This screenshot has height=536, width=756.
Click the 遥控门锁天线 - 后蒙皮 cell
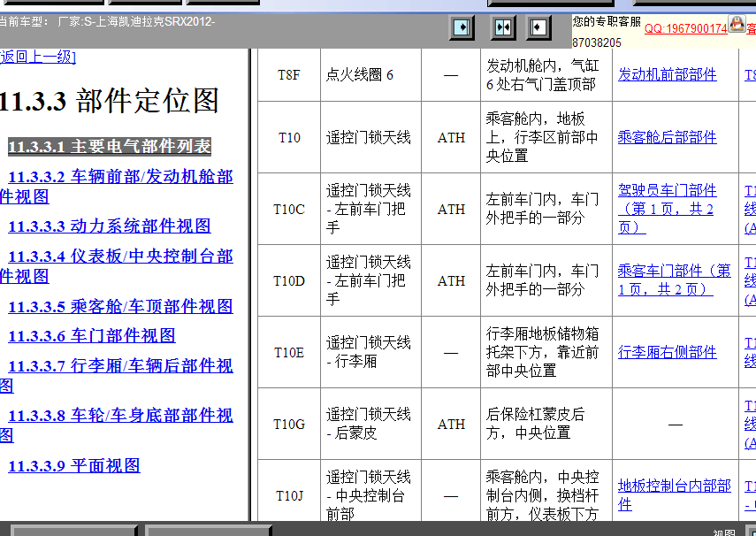click(x=370, y=424)
